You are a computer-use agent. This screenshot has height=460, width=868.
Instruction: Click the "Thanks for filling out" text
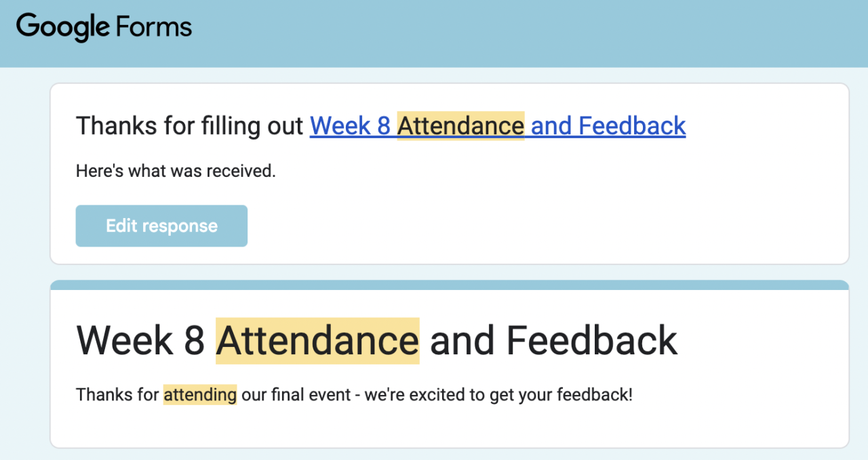tap(189, 126)
